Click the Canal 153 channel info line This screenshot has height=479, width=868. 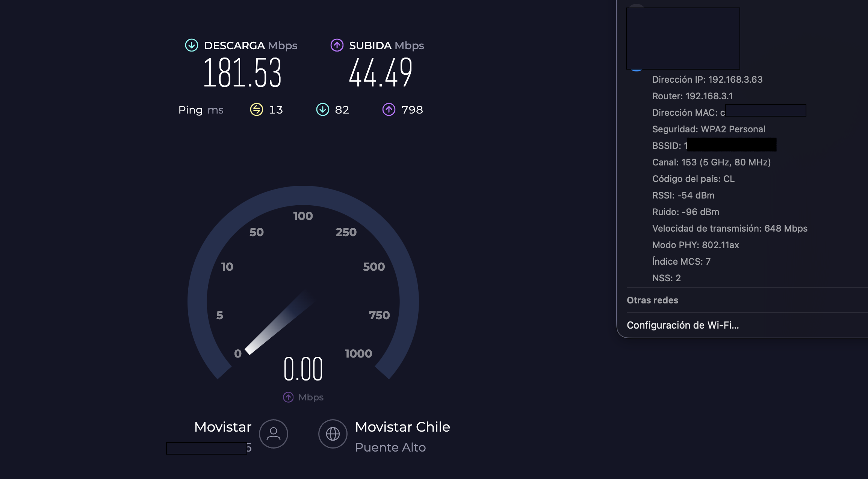click(x=711, y=162)
